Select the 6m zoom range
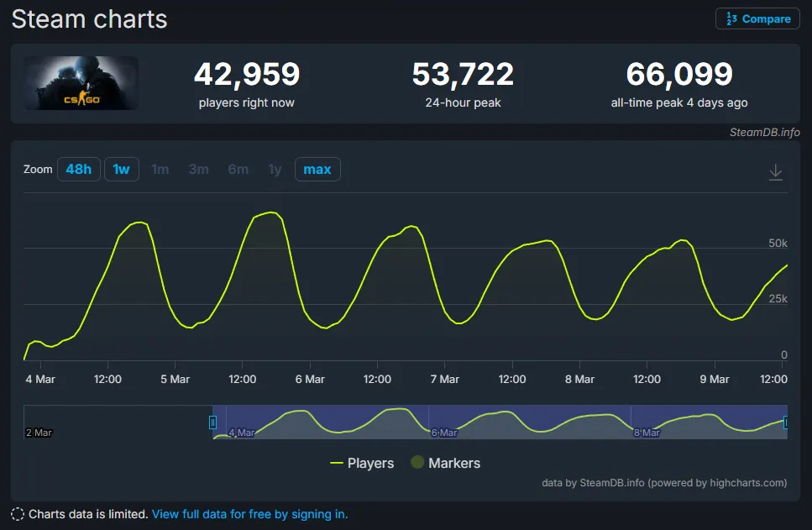 (x=238, y=169)
